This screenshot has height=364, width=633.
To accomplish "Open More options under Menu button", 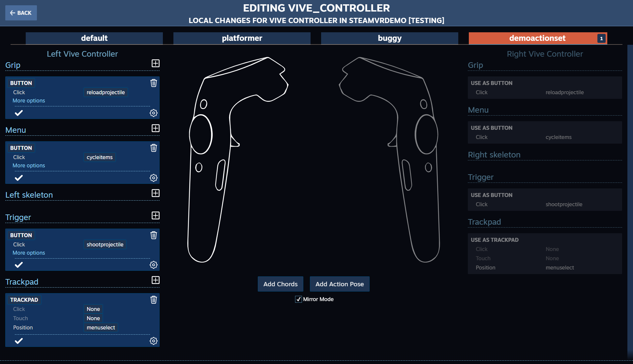I will point(29,166).
